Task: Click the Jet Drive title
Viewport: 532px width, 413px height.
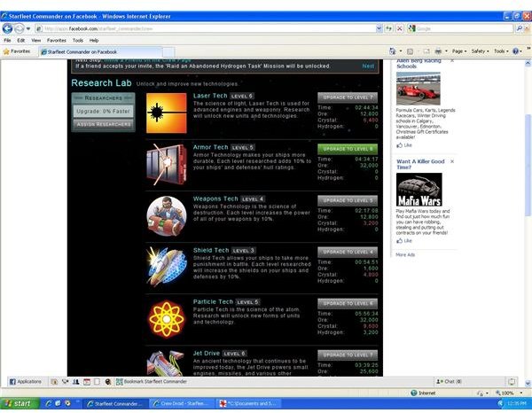Action: coord(207,354)
